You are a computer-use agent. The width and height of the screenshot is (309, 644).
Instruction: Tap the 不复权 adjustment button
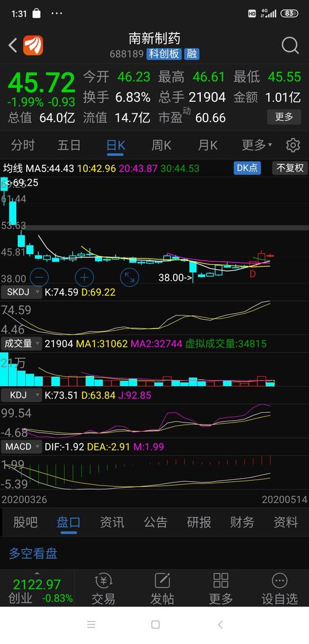tap(290, 168)
